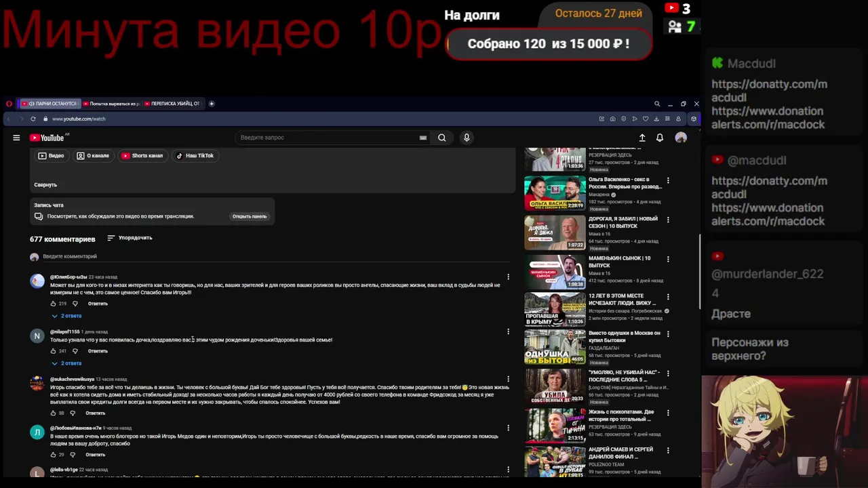Open a new browser tab with plus

click(212, 104)
